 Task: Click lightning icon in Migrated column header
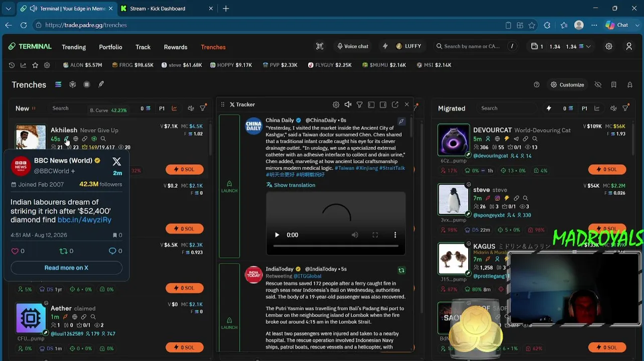[549, 108]
